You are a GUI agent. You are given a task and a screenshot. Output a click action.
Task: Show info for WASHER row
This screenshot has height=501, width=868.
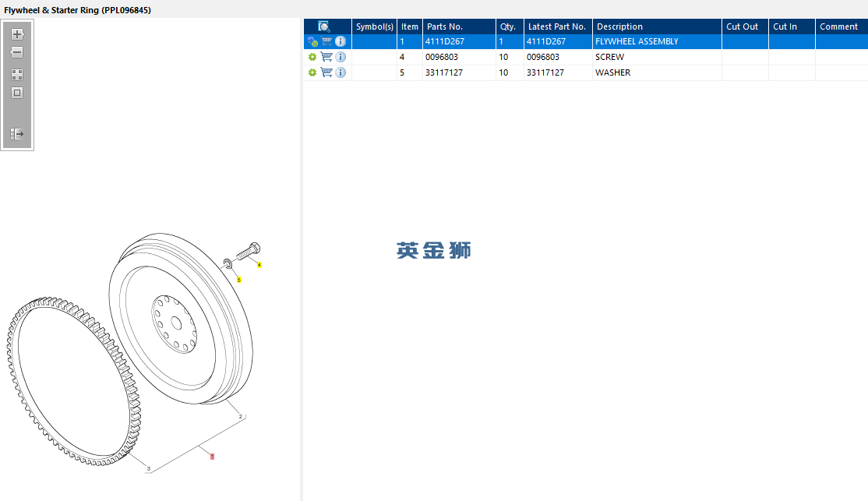click(x=340, y=72)
